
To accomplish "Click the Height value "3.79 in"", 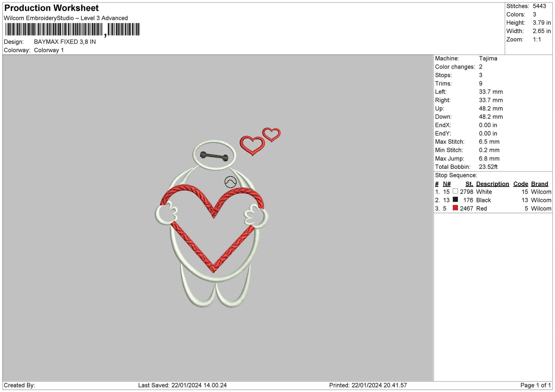I will [x=542, y=23].
